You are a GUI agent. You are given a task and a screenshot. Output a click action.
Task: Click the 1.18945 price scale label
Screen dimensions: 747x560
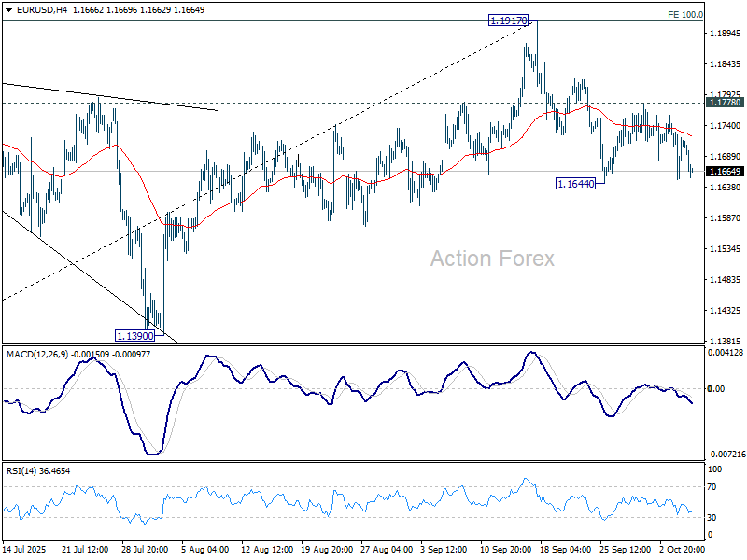(726, 33)
